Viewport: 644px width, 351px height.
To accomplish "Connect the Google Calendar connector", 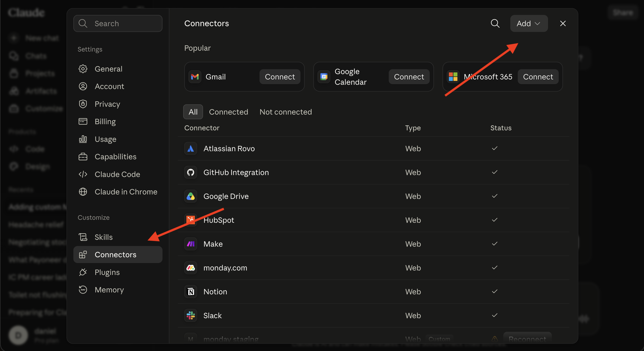I will [x=409, y=77].
